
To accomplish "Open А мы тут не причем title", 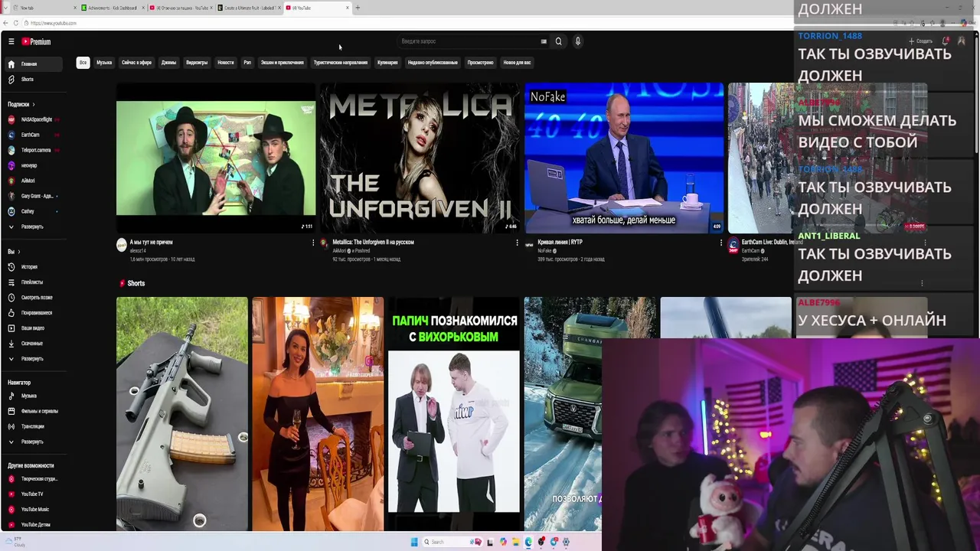I will coord(151,242).
